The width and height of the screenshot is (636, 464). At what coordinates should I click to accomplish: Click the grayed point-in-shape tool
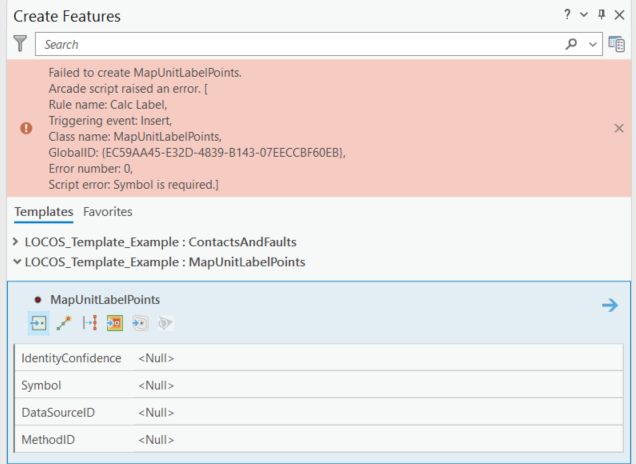pyautogui.click(x=140, y=323)
